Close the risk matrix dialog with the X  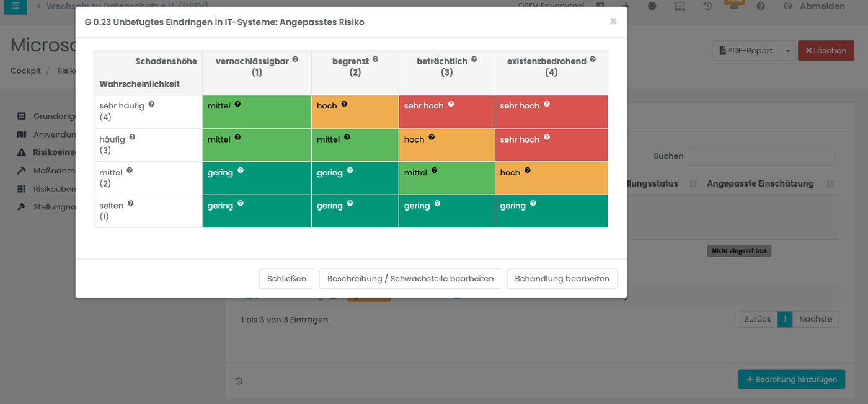point(613,21)
